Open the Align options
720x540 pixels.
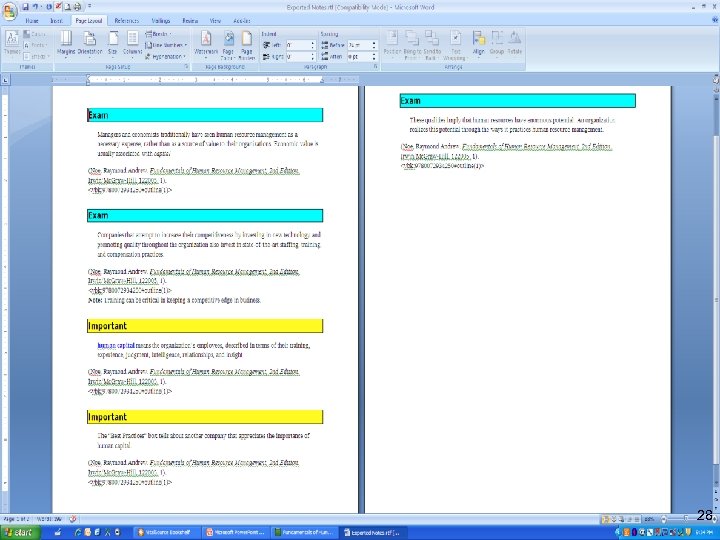478,45
